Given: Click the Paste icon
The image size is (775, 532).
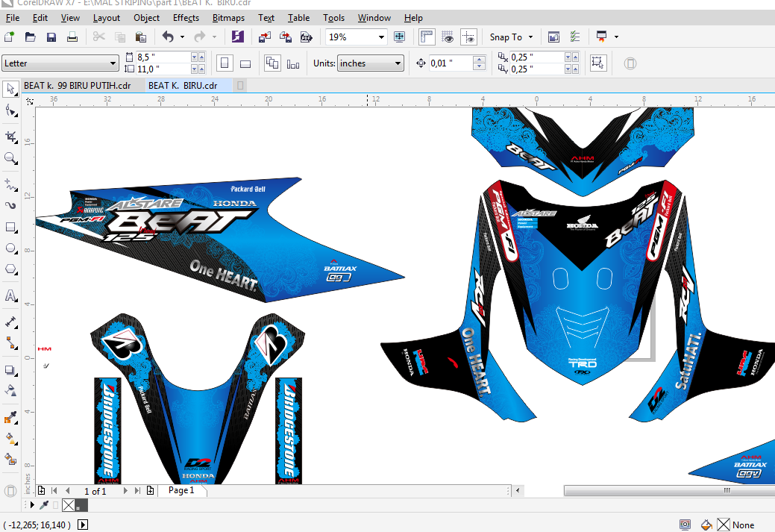Looking at the screenshot, I should point(140,37).
